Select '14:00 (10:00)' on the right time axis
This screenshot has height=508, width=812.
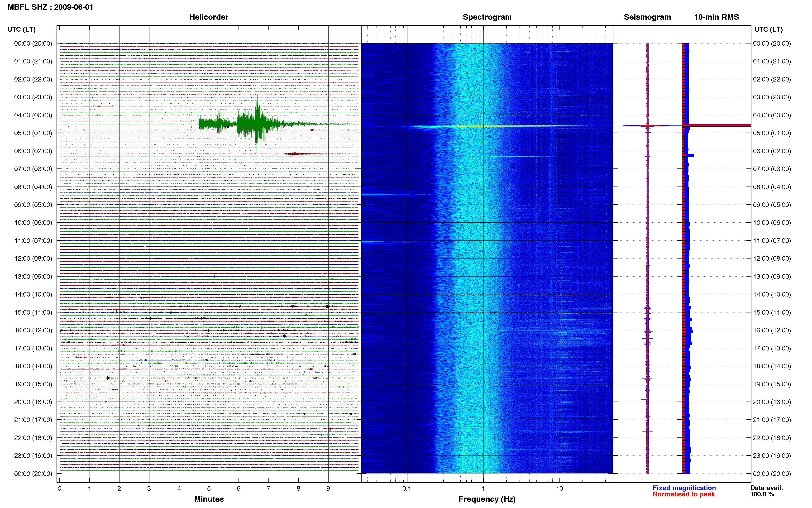click(772, 294)
